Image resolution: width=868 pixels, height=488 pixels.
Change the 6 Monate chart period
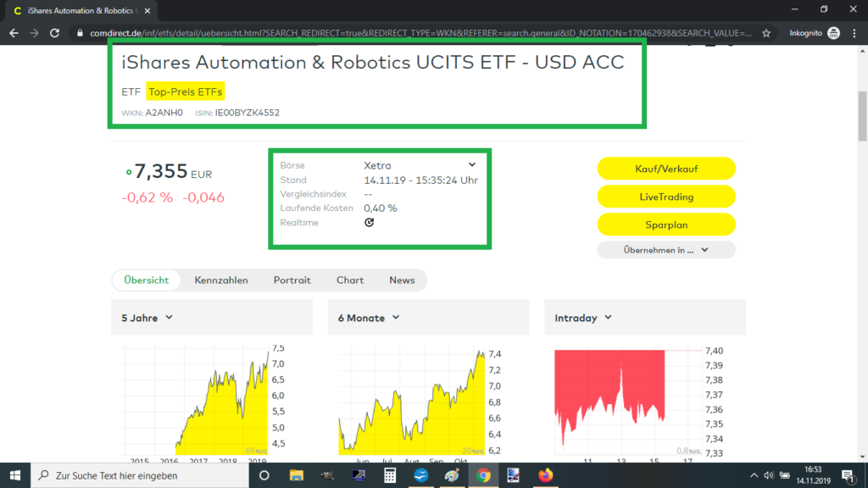tap(369, 318)
